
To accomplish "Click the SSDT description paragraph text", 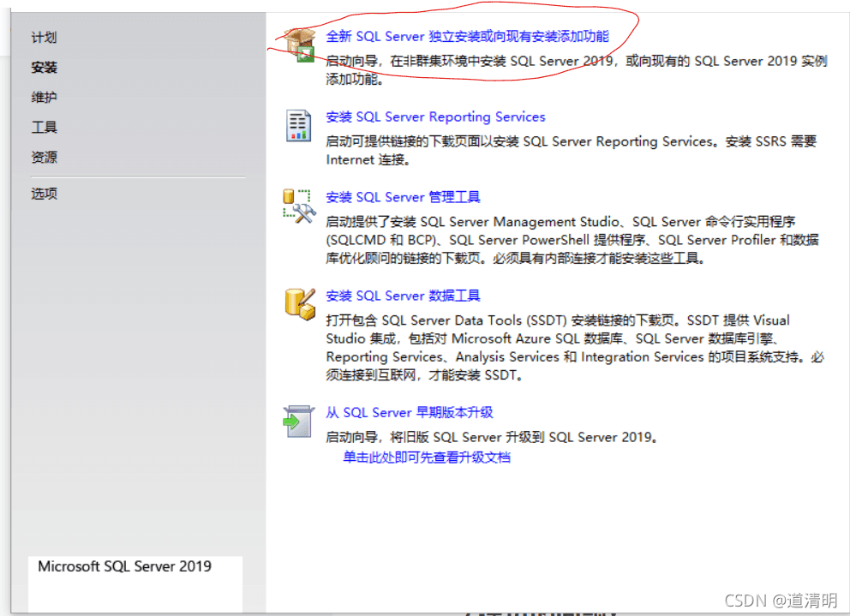I will click(575, 348).
